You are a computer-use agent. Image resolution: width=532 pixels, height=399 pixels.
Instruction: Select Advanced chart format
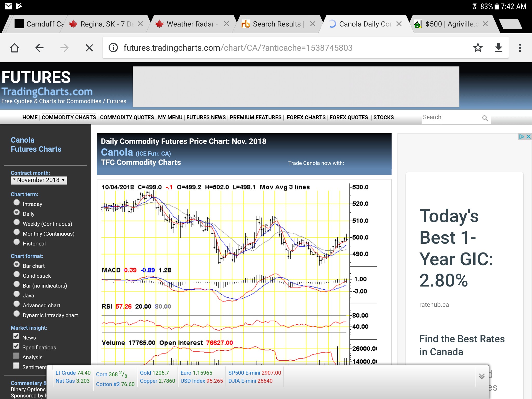17,304
